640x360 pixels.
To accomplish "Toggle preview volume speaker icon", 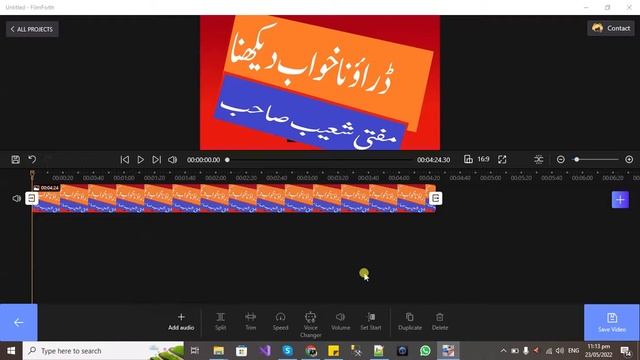I will [173, 160].
